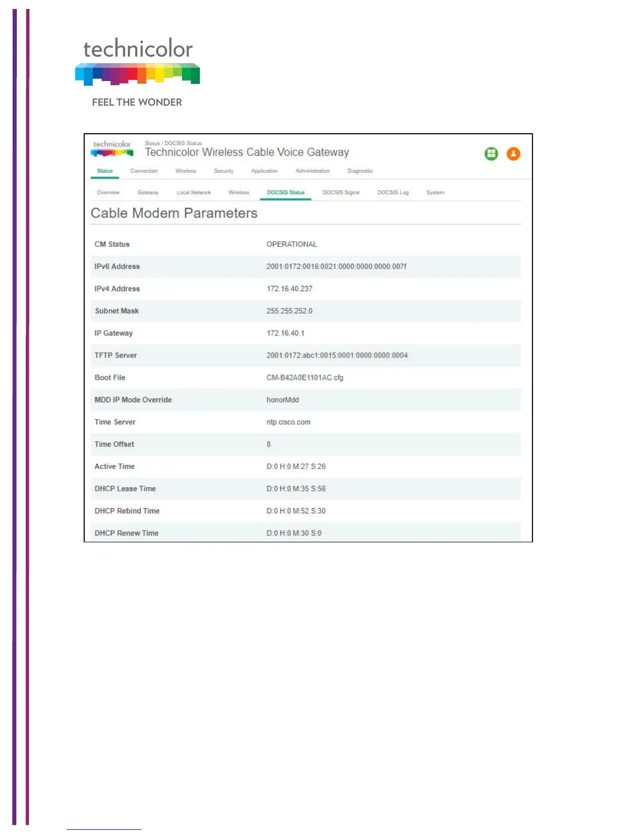Click the IP Gateway label
This screenshot has width=644, height=834.
pyautogui.click(x=114, y=333)
